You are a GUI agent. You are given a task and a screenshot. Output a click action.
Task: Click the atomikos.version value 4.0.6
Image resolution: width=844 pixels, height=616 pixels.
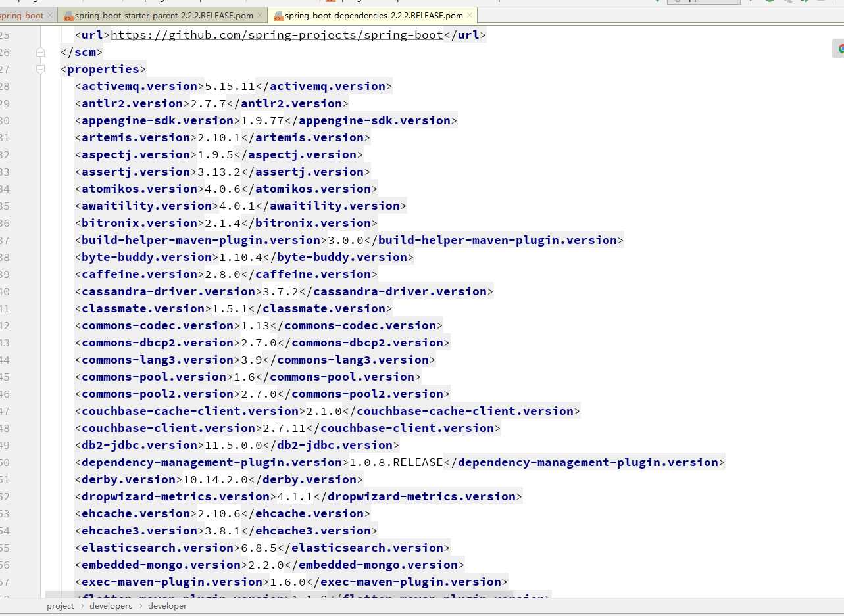(x=222, y=189)
